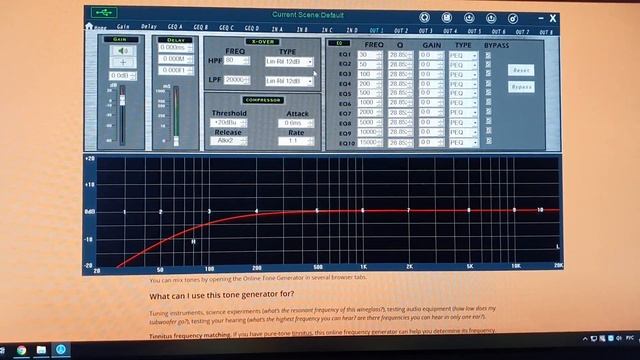Click the gain 0.0dB value field
Screen dimensions: 640x360
[x=122, y=76]
